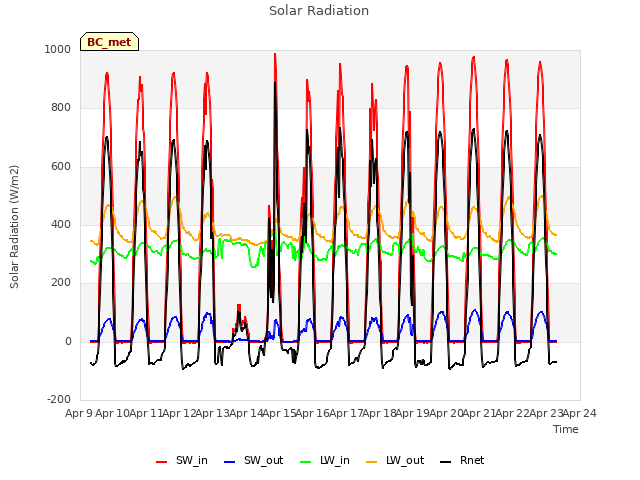
Task: Click the Apr 20 x-axis label
Action: coord(446,413)
